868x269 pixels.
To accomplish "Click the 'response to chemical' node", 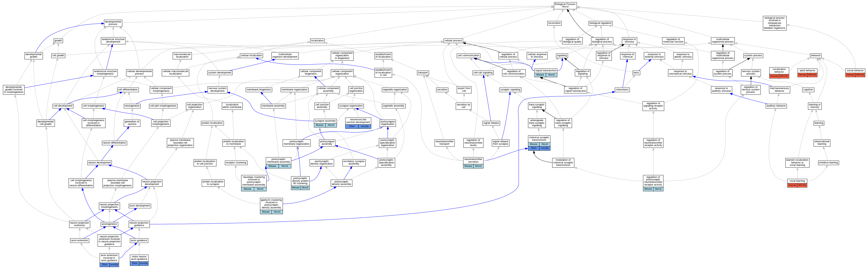I will pyautogui.click(x=627, y=55).
